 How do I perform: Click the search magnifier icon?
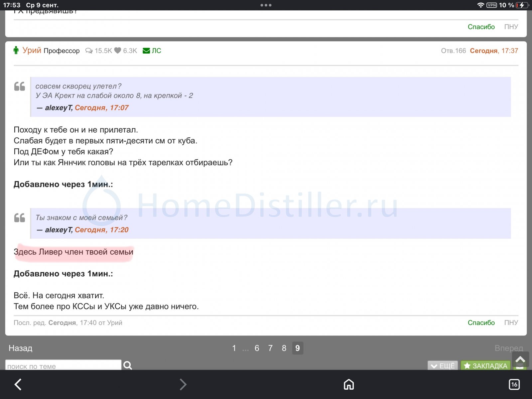tap(128, 365)
